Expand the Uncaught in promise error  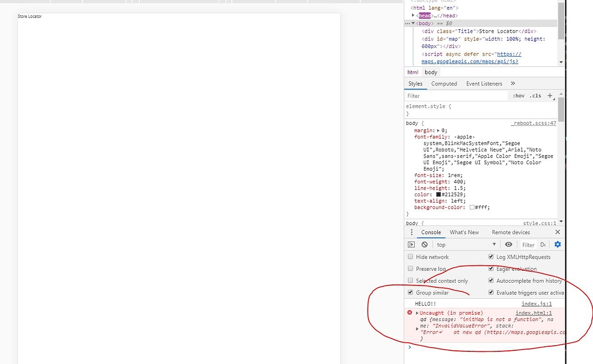(417, 313)
